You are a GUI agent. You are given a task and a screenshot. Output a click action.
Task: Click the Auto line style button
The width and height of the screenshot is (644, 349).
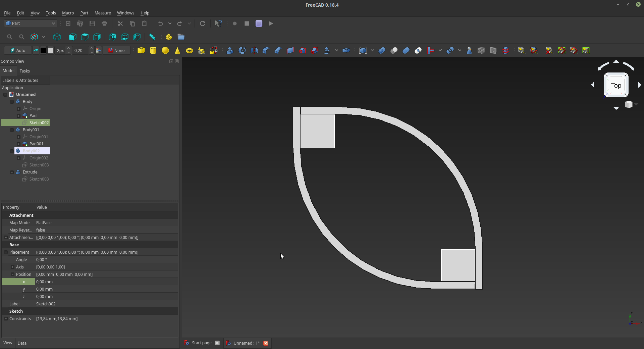pyautogui.click(x=18, y=50)
